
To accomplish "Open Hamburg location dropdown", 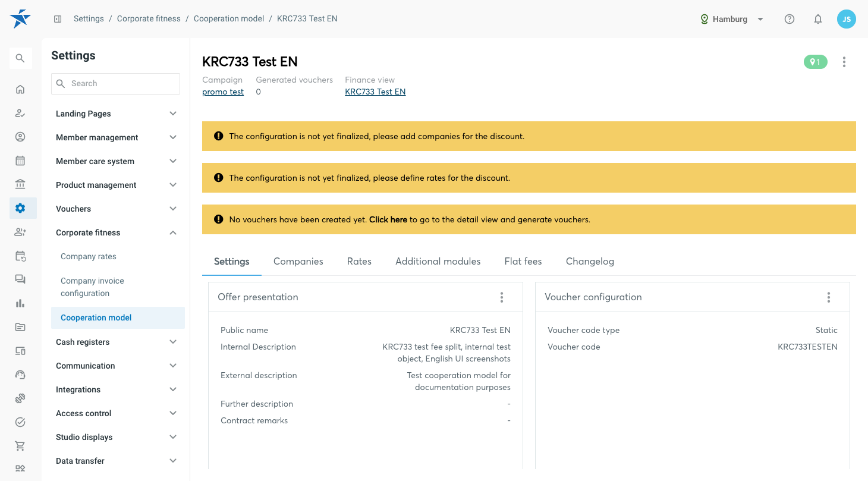I will click(732, 19).
